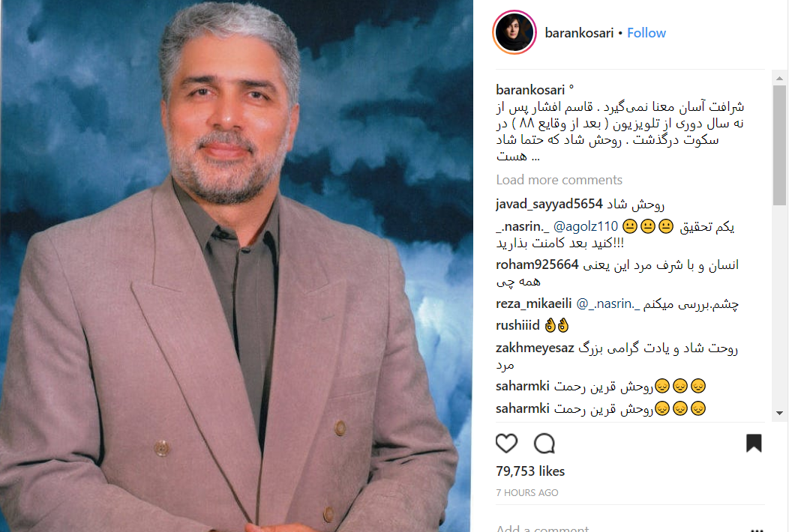This screenshot has height=532, width=789.
Task: Save the post with the bookmark icon
Action: pyautogui.click(x=754, y=443)
